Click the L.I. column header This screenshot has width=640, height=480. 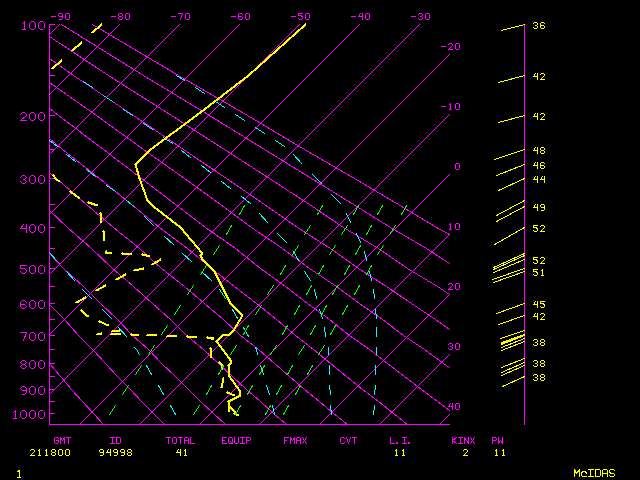tap(400, 440)
